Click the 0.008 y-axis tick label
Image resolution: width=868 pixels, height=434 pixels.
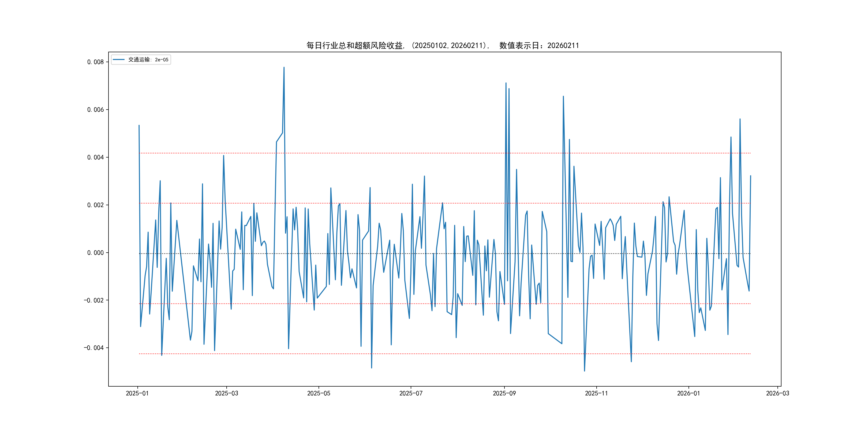(95, 62)
